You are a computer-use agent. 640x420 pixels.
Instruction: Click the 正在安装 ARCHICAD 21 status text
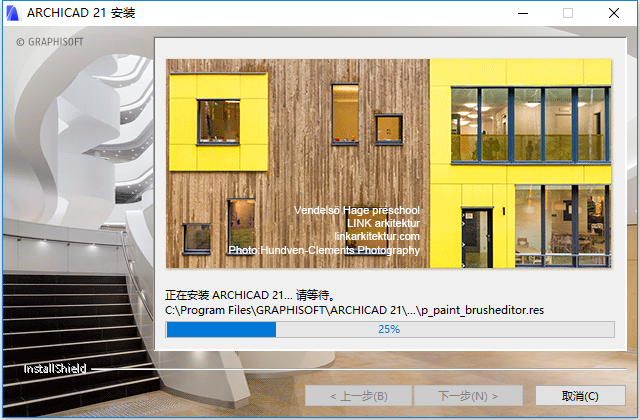250,295
